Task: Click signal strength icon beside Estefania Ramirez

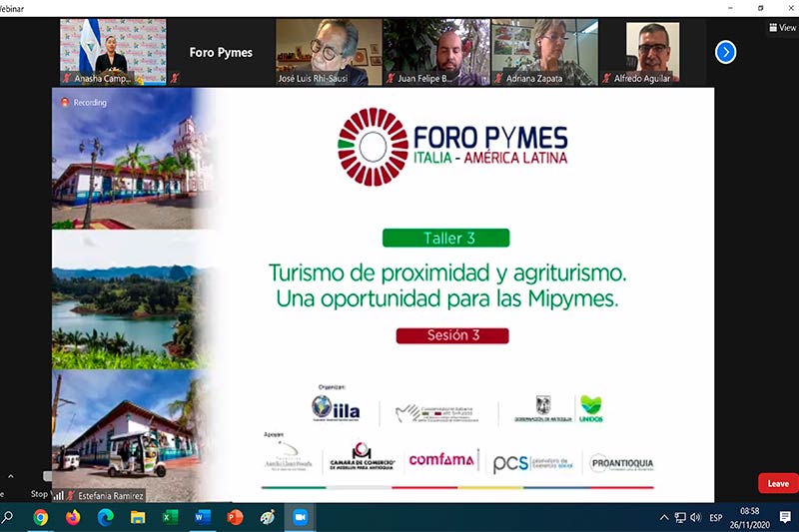Action: (58, 495)
